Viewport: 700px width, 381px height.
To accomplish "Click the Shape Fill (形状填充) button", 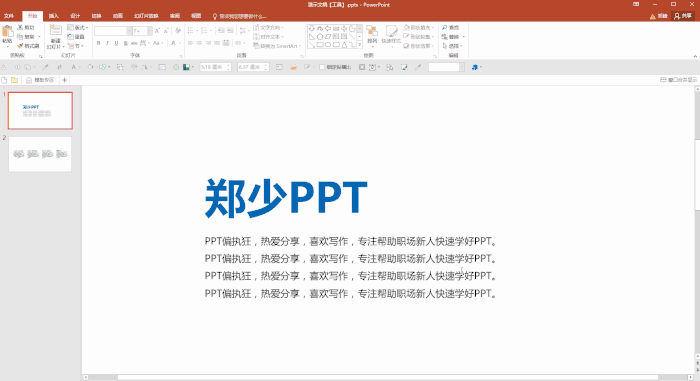I will tap(419, 28).
